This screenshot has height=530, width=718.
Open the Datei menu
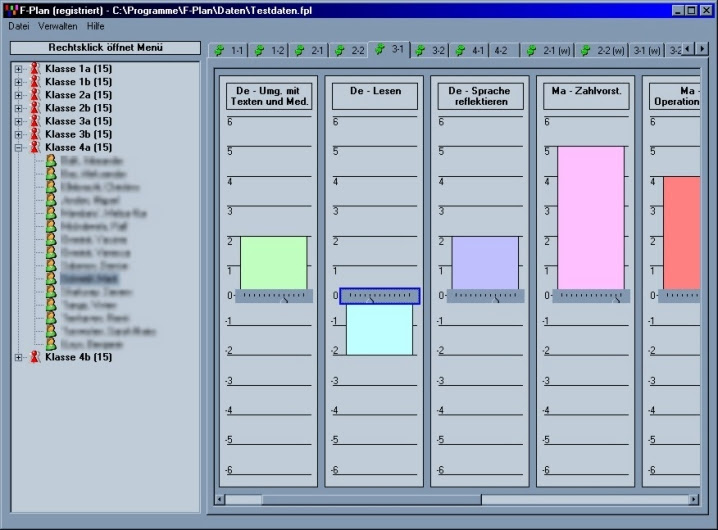click(19, 27)
